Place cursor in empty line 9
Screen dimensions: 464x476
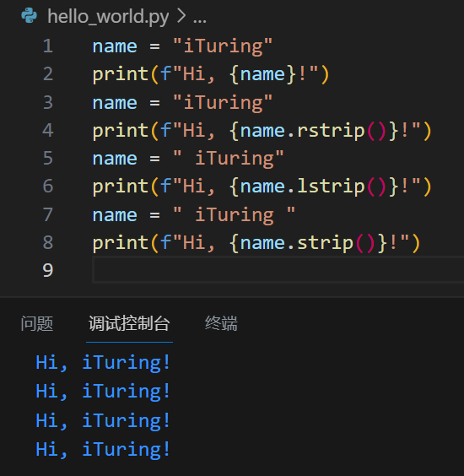pyautogui.click(x=278, y=270)
